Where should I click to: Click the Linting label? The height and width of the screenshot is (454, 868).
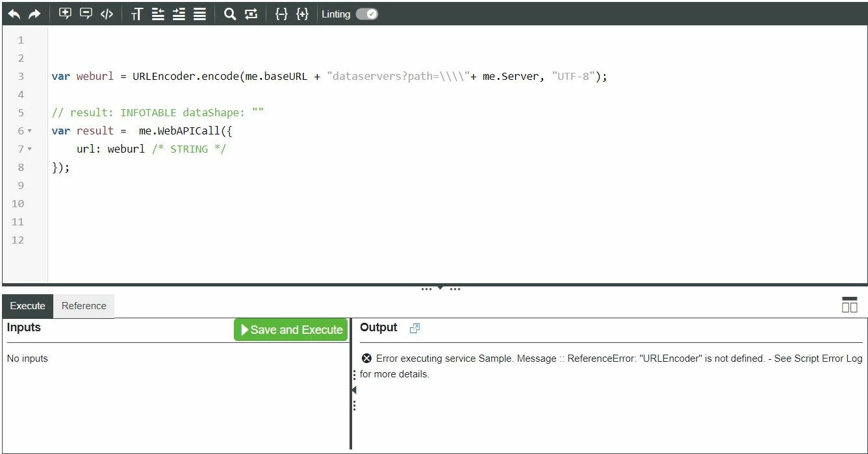tap(336, 14)
